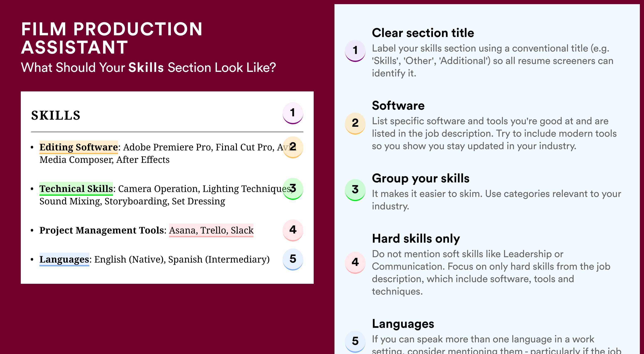Click the number 4 badge next to Hard skills only
The height and width of the screenshot is (354, 644).
point(355,263)
